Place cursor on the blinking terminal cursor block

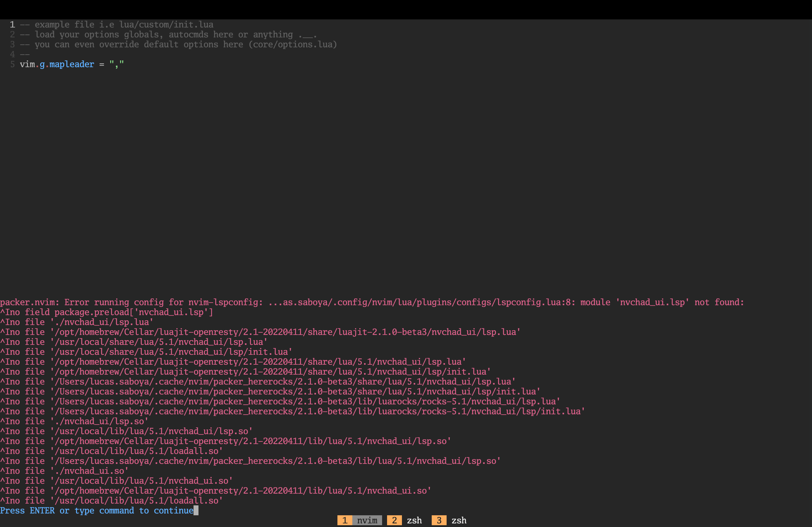[x=196, y=511]
